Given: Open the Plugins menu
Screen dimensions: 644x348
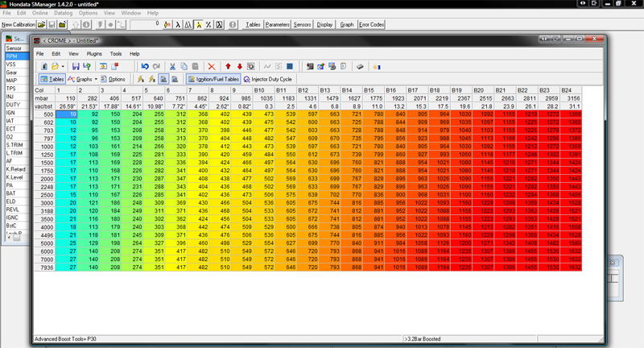Looking at the screenshot, I should tap(93, 53).
